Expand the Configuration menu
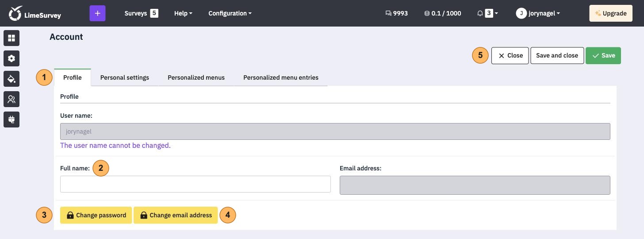644x239 pixels. [x=230, y=13]
